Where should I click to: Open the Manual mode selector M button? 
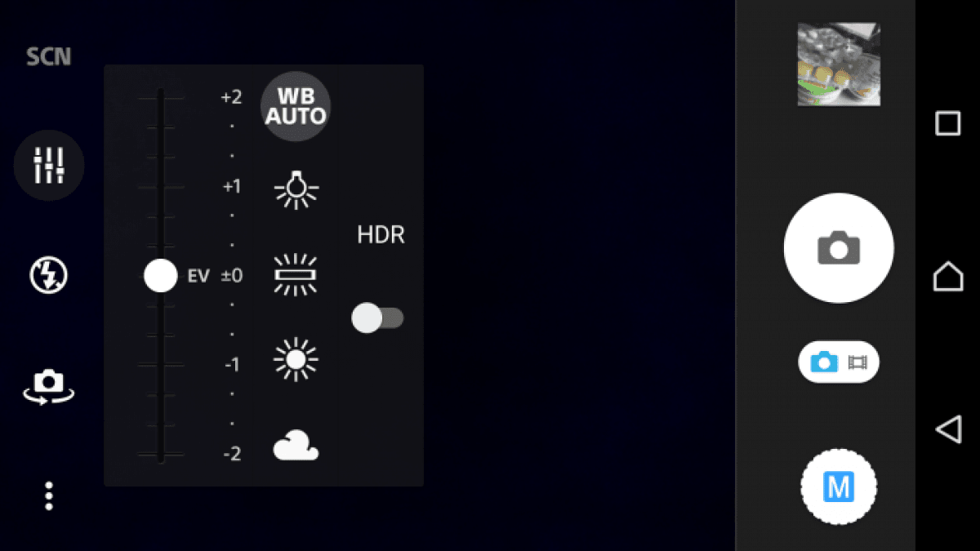click(x=839, y=487)
